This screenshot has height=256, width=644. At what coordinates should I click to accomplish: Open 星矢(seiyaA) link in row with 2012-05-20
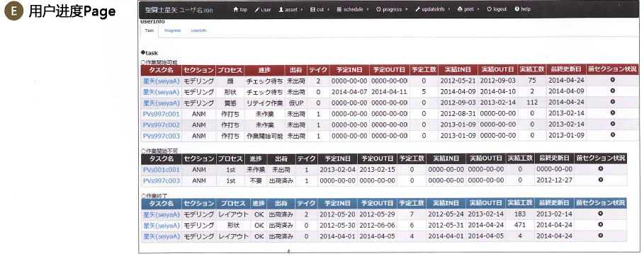[x=162, y=214]
